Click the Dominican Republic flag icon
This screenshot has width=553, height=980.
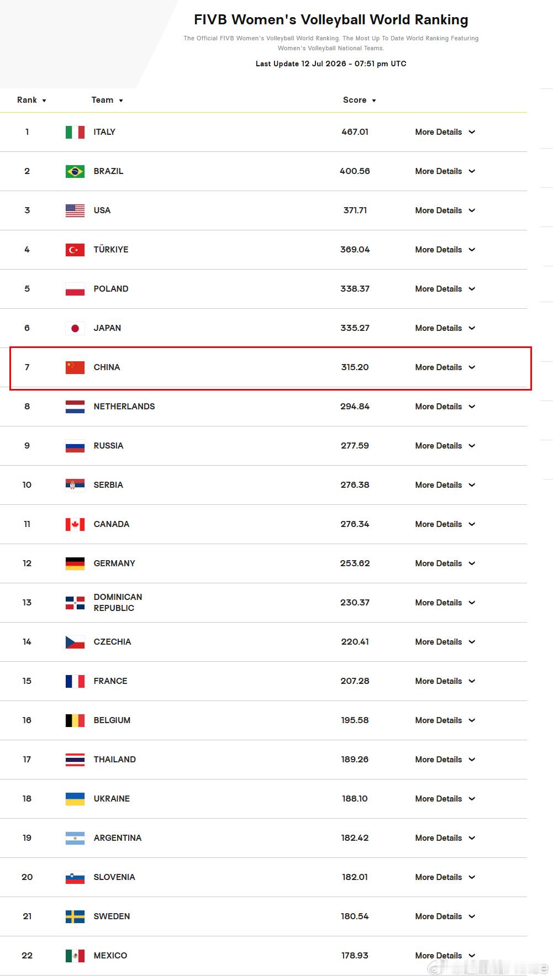(x=75, y=603)
